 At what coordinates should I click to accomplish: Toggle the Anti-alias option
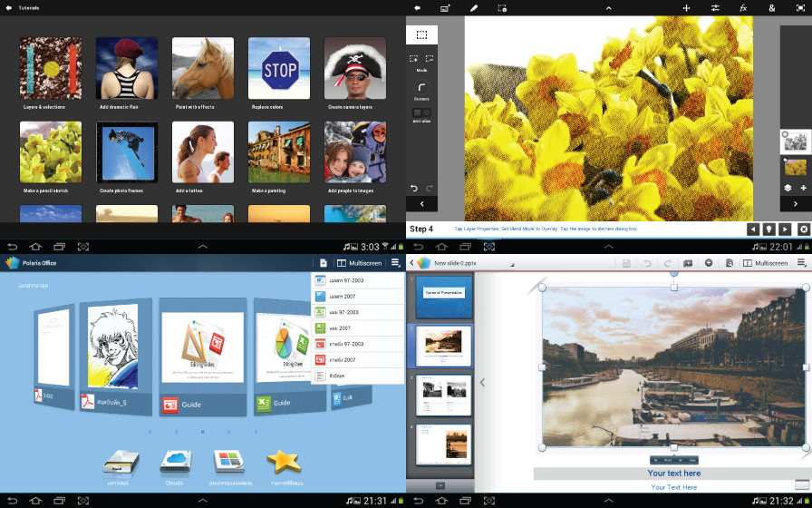pos(421,113)
